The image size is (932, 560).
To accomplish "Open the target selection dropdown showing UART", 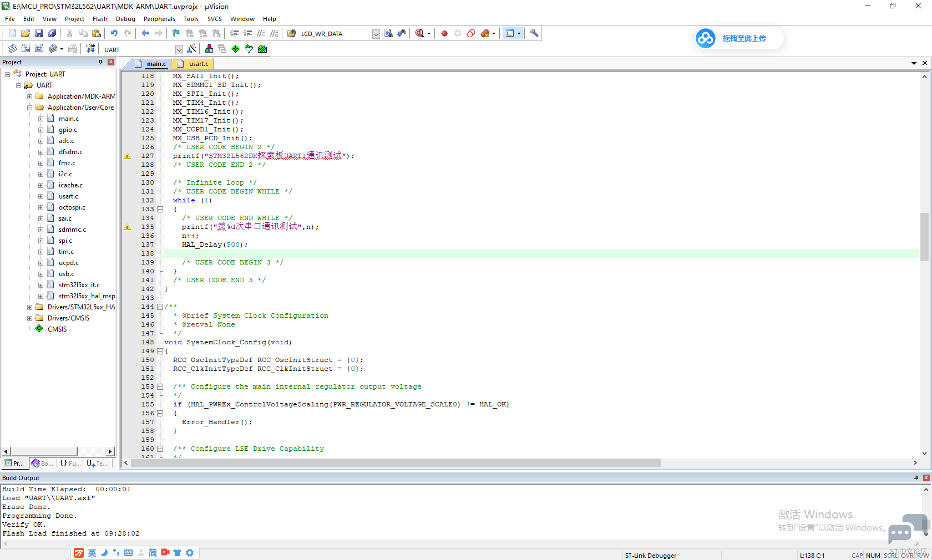I will pyautogui.click(x=179, y=49).
